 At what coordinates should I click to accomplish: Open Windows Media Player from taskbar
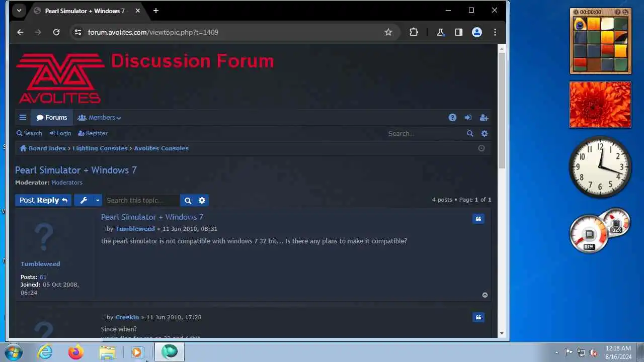click(x=137, y=352)
